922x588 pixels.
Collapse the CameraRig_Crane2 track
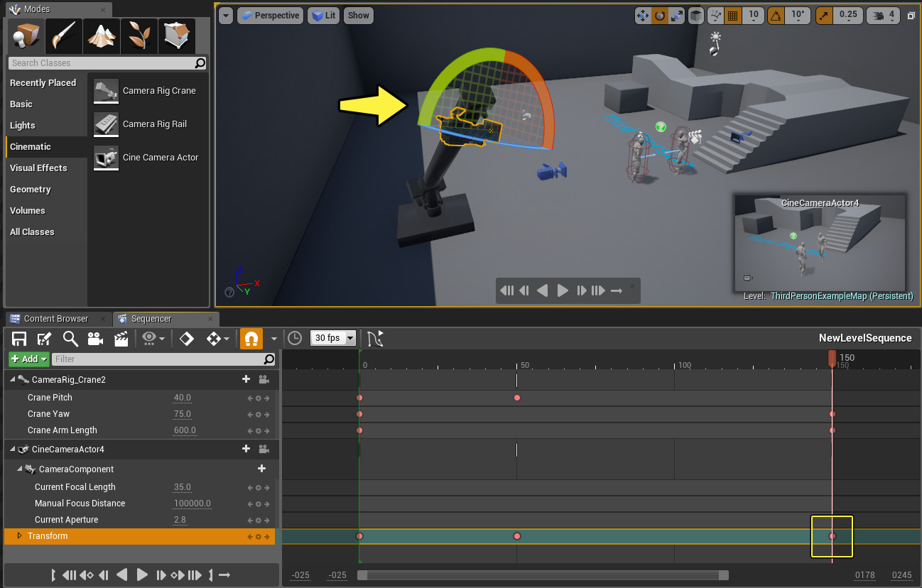pos(12,380)
